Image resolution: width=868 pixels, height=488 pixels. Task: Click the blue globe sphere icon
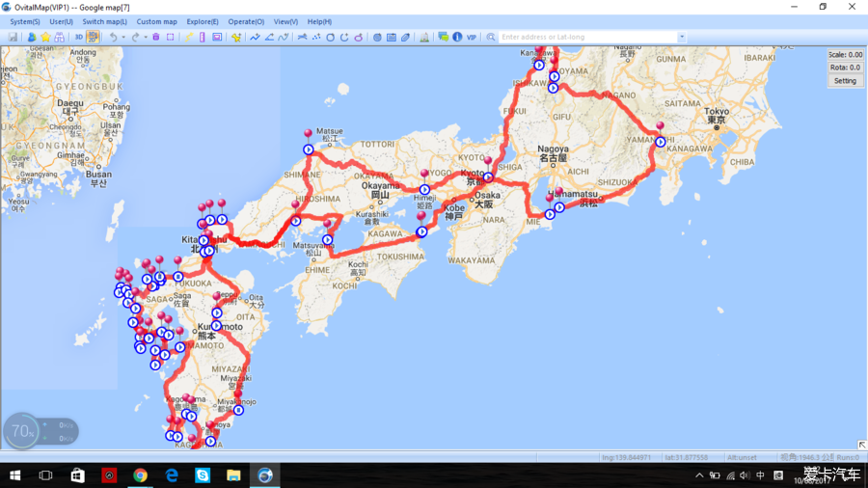[377, 37]
